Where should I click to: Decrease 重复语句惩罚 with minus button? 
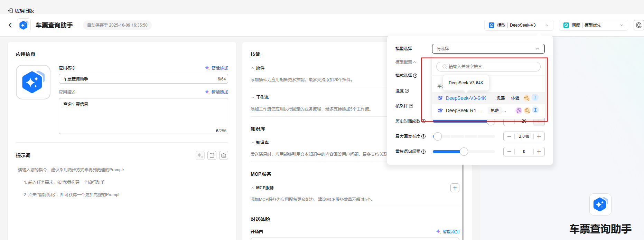point(509,152)
